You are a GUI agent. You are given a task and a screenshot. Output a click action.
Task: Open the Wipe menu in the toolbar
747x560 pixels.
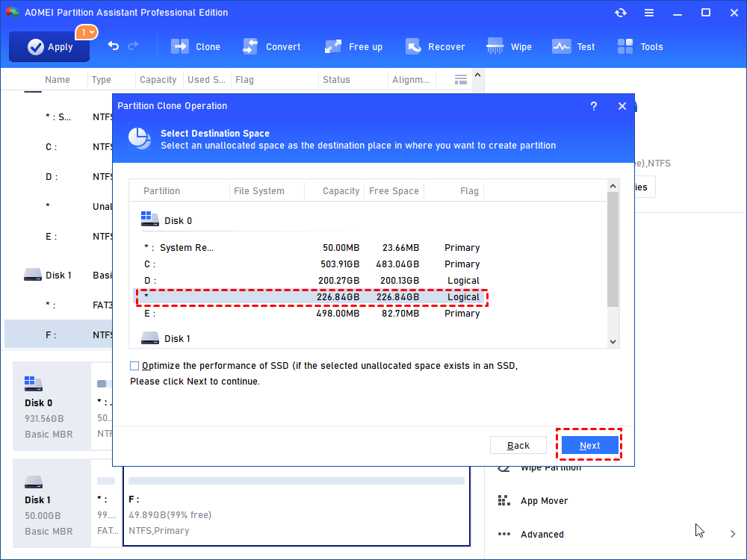pos(509,46)
